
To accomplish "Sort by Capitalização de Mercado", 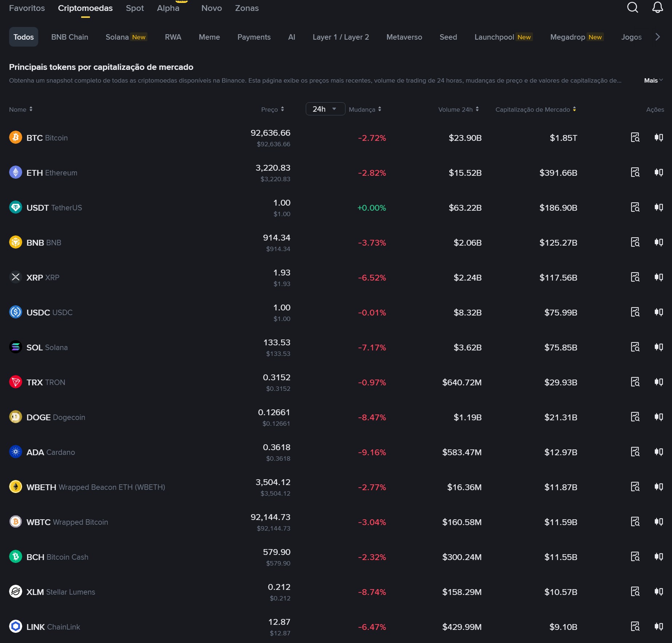I will click(535, 110).
